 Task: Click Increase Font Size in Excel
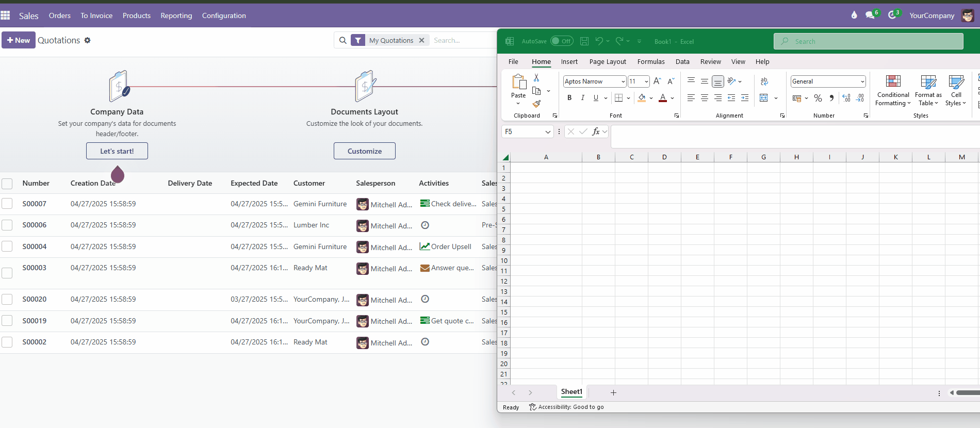click(657, 81)
